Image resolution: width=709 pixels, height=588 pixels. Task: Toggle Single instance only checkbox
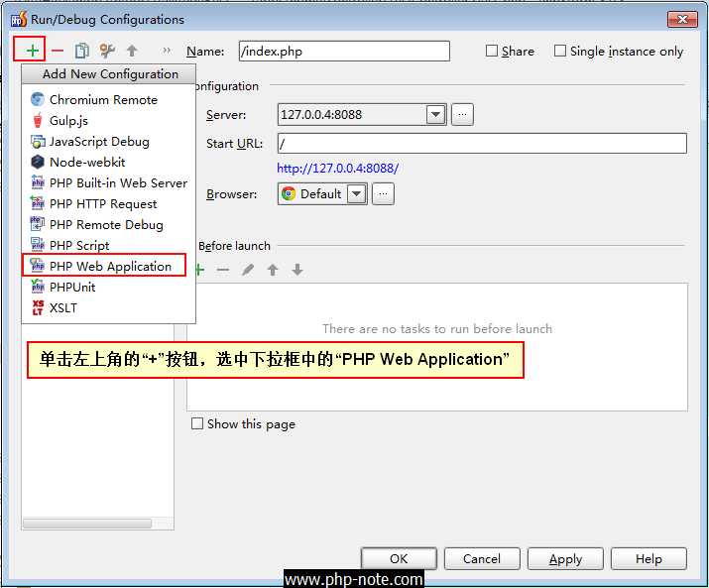coord(560,51)
